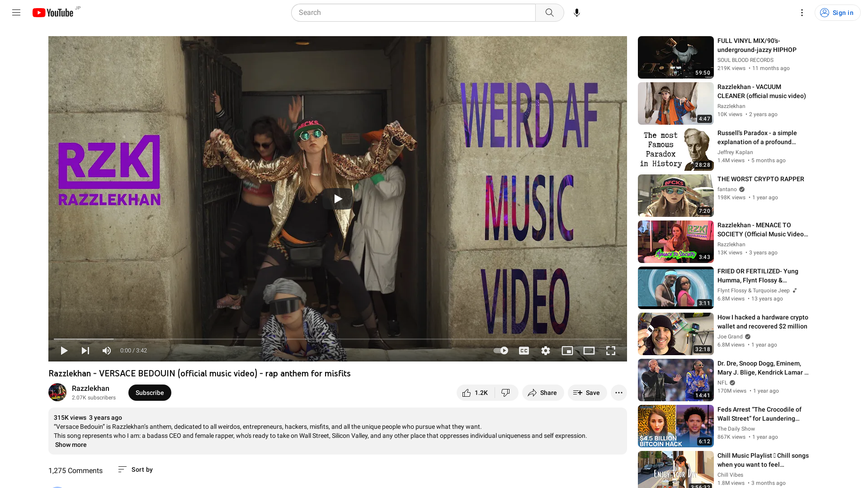This screenshot has width=868, height=488.
Task: Toggle autoplay switch in player
Action: [x=501, y=351]
